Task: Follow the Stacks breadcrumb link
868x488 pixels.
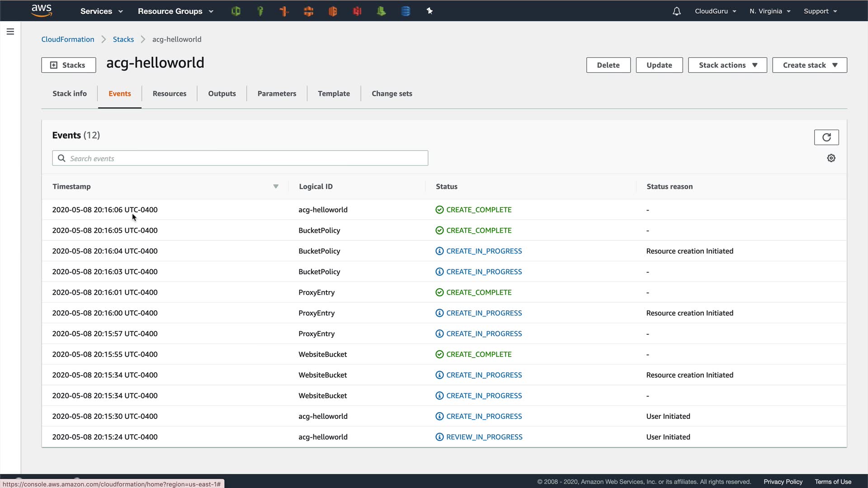Action: click(x=123, y=39)
